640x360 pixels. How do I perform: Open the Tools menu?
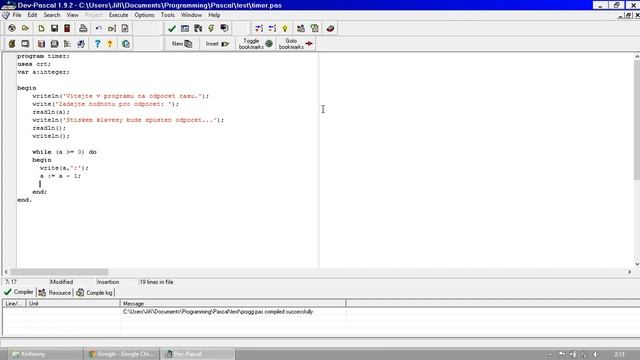click(167, 15)
